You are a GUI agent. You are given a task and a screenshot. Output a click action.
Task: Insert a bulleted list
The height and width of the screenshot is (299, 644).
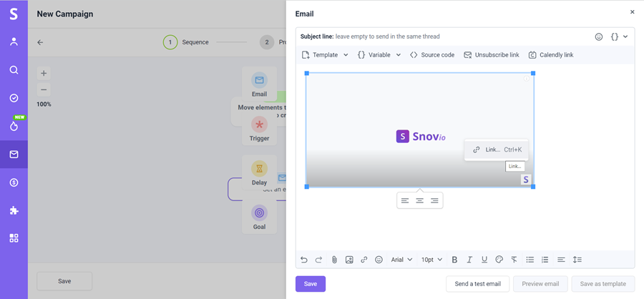(x=530, y=260)
